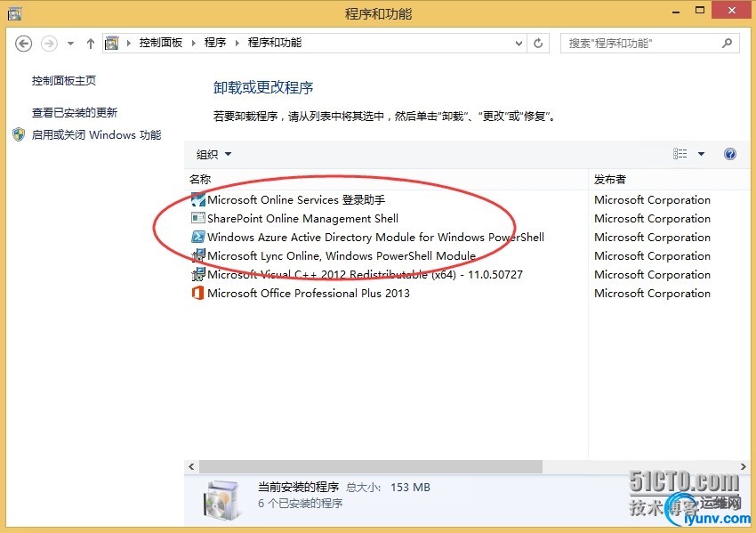The height and width of the screenshot is (533, 756).
Task: Click the blue help question mark icon
Action: 730,154
